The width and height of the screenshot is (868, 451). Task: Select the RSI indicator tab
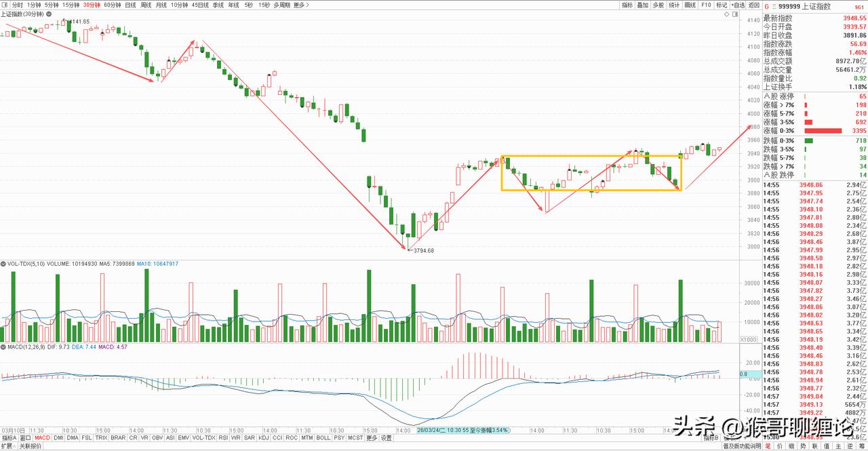pyautogui.click(x=223, y=437)
